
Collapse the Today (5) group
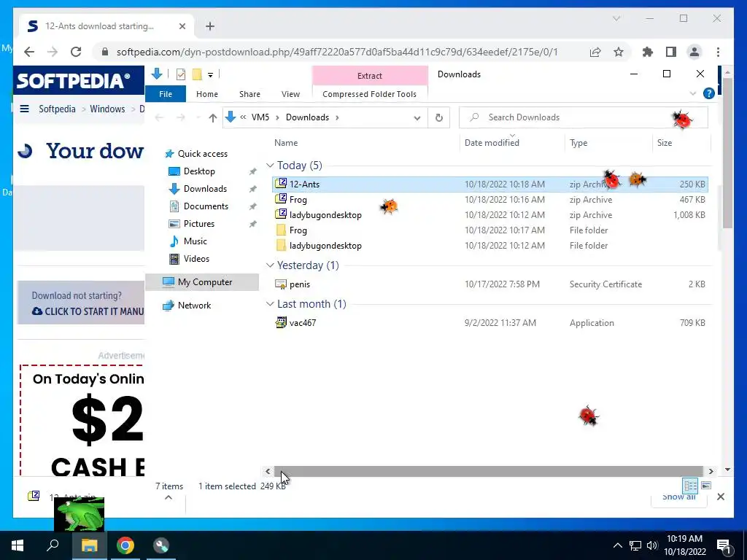click(270, 166)
